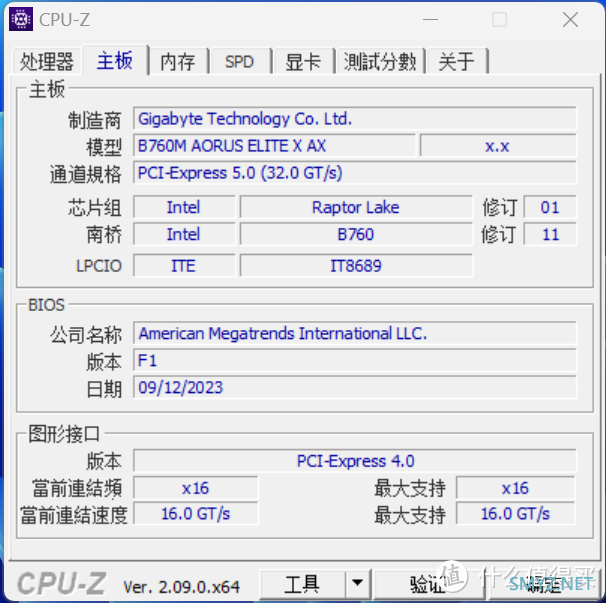Click the 工具 button

point(303,584)
